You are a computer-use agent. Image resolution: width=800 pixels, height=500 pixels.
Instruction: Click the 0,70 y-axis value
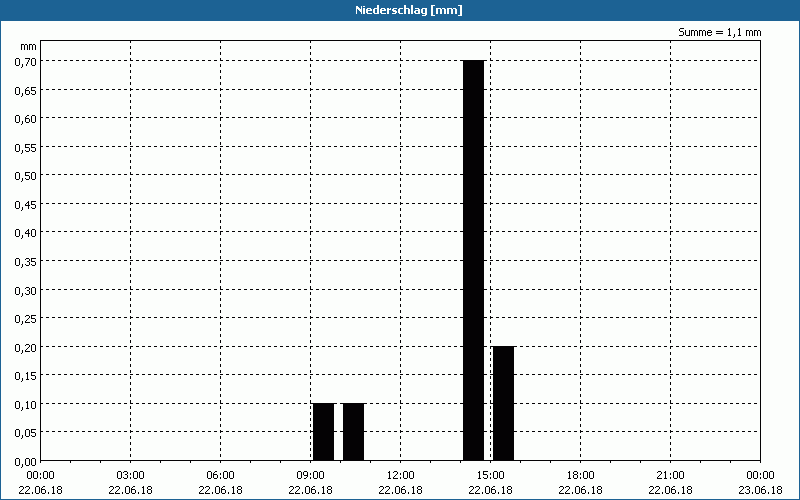(x=26, y=62)
